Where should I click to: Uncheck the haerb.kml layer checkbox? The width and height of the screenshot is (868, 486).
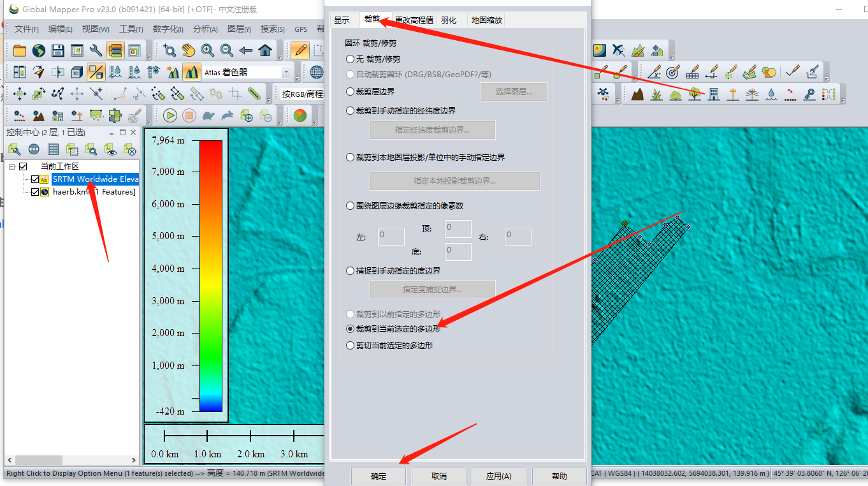[x=35, y=192]
